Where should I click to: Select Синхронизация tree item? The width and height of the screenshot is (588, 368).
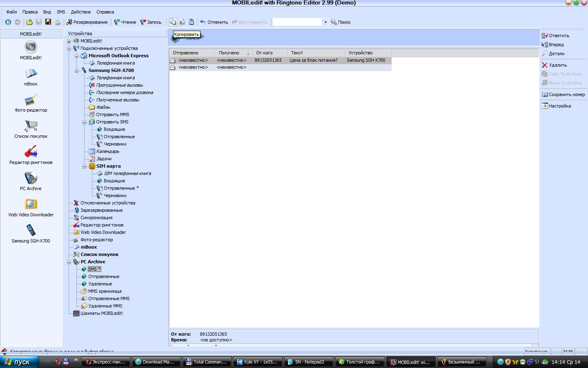96,218
